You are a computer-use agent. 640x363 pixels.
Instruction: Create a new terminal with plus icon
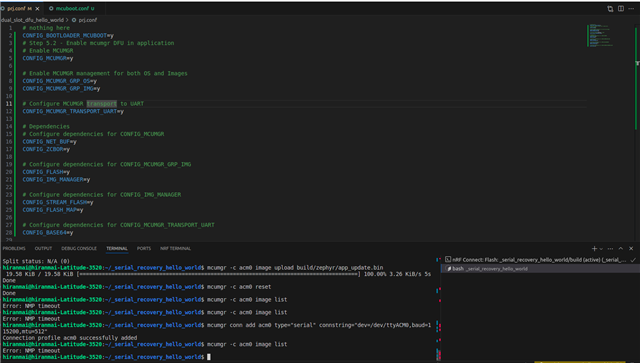pos(594,248)
